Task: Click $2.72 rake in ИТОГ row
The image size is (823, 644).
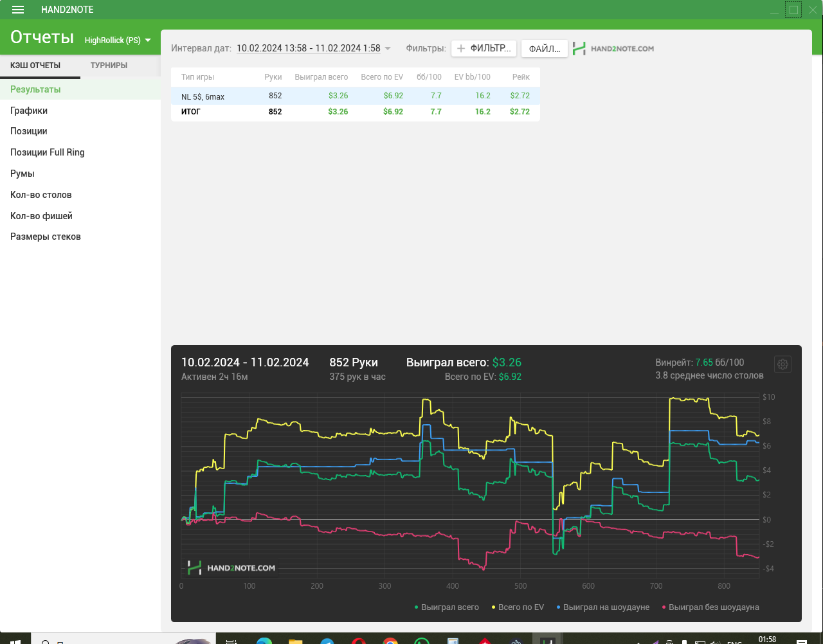Action: 520,112
